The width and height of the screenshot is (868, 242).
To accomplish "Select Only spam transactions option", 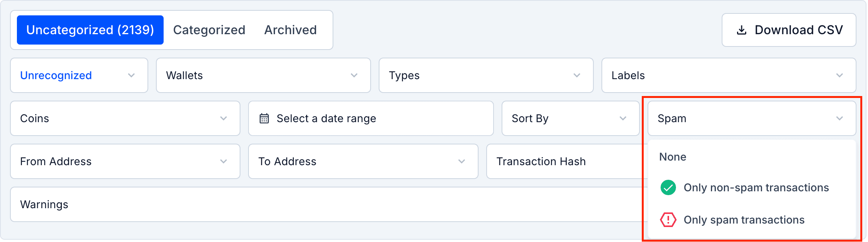I will [744, 220].
